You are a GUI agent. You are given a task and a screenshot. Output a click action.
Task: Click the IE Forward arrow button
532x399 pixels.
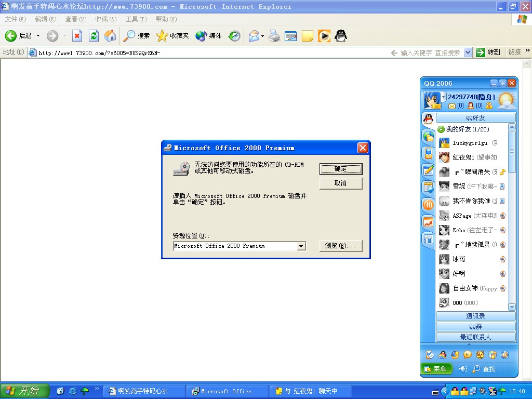tap(52, 36)
